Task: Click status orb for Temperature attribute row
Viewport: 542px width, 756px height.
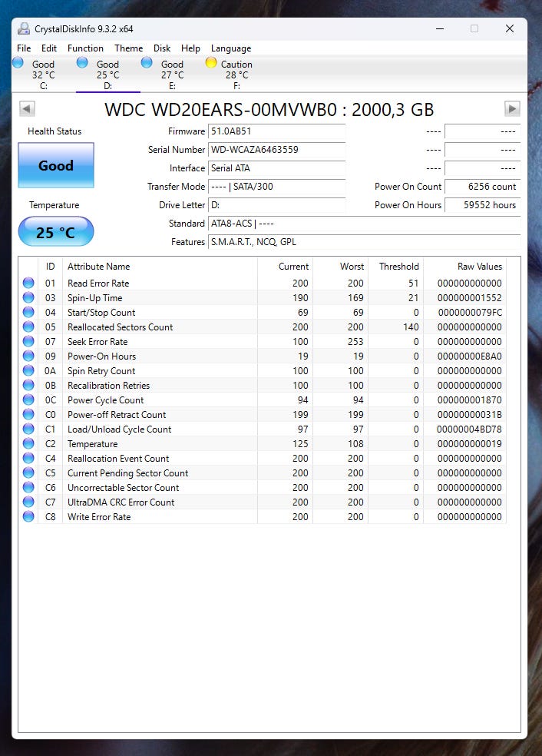Action: point(28,443)
